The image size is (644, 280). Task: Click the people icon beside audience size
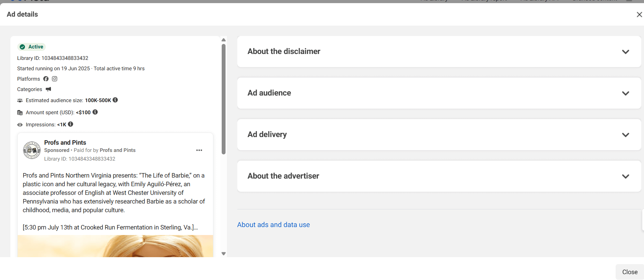point(20,100)
